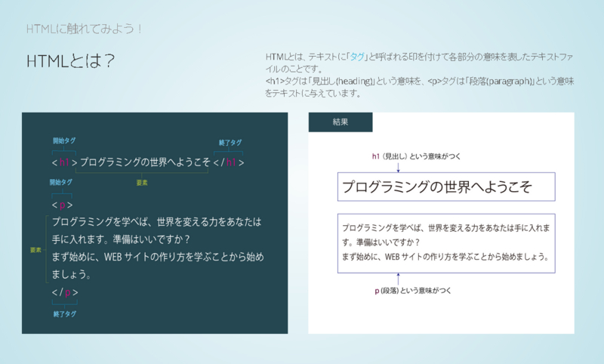Screen dimensions: 604x364
Task: Select the 結果 tab label
Action: click(341, 122)
